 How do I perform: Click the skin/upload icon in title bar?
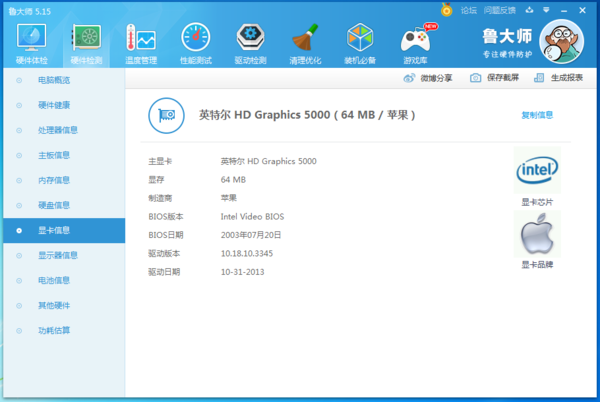(529, 10)
